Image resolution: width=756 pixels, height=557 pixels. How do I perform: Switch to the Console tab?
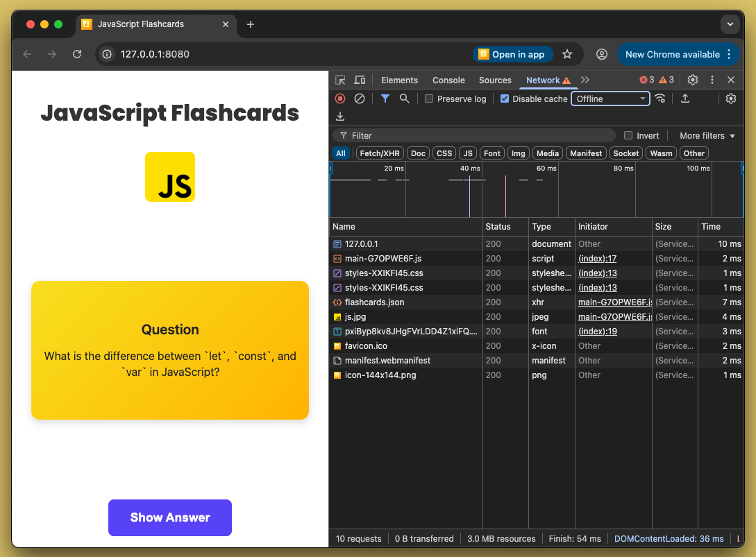(x=448, y=80)
